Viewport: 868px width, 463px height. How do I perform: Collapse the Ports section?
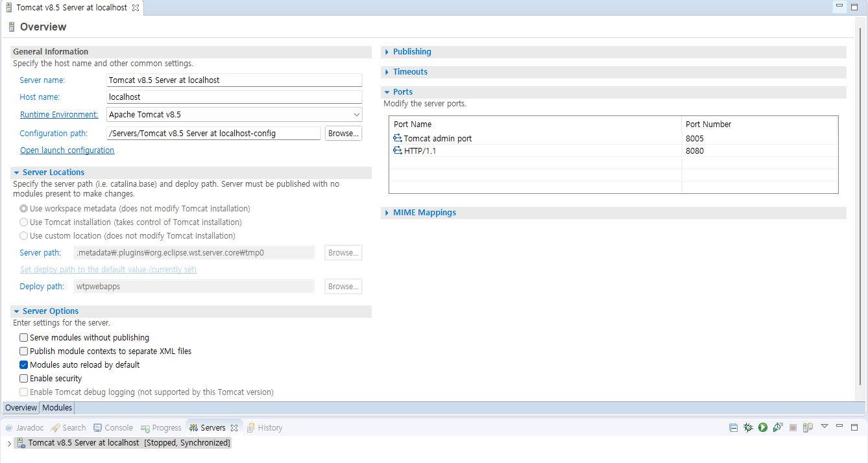tap(387, 92)
